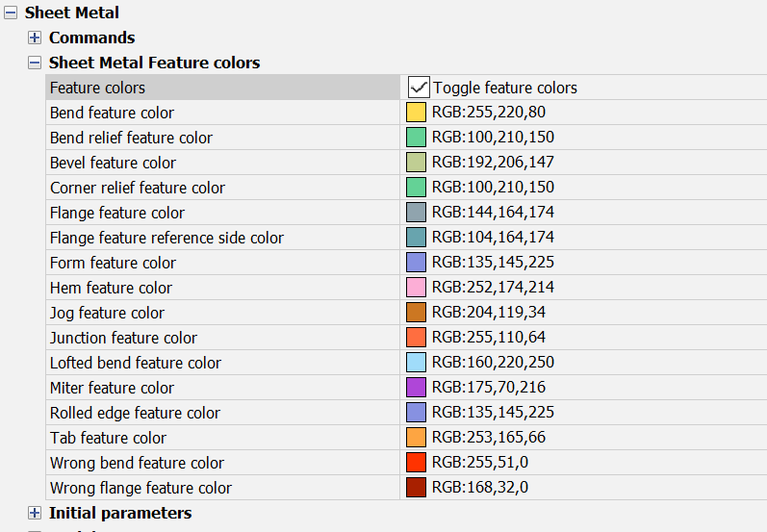Select Flange feature reference side color label
The image size is (767, 532).
tap(166, 238)
